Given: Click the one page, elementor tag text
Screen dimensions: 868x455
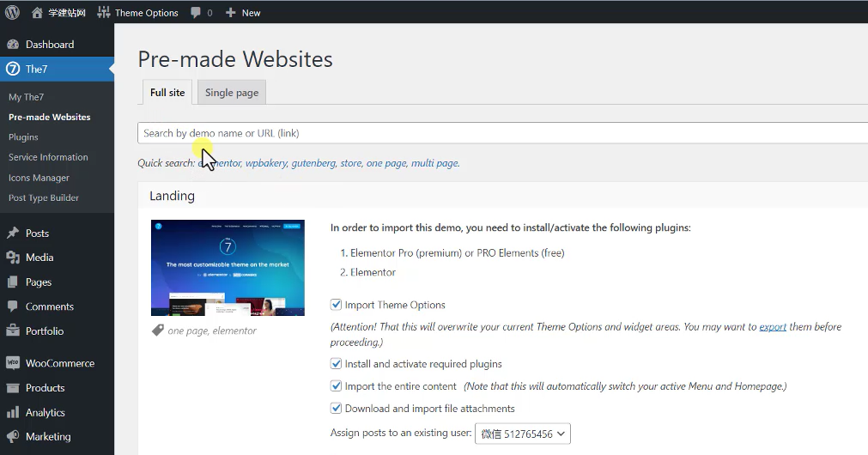Looking at the screenshot, I should 212,331.
